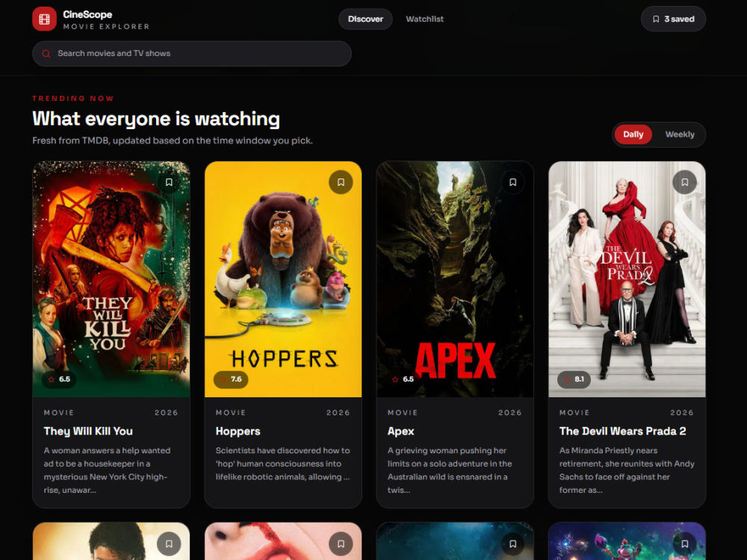The height and width of the screenshot is (560, 747).
Task: Bookmark the Hoppers movie card
Action: 341,182
